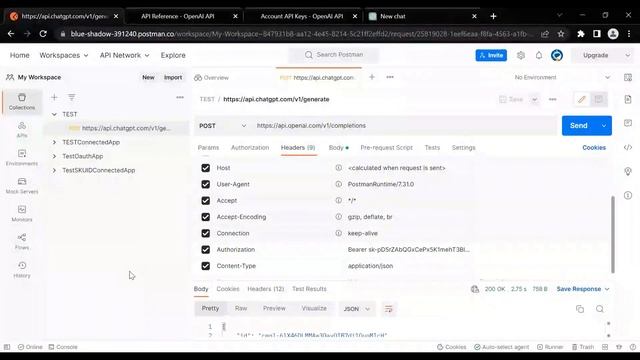The width and height of the screenshot is (640, 360).
Task: Open the Upgrade dropdown arrow
Action: pyautogui.click(x=627, y=55)
